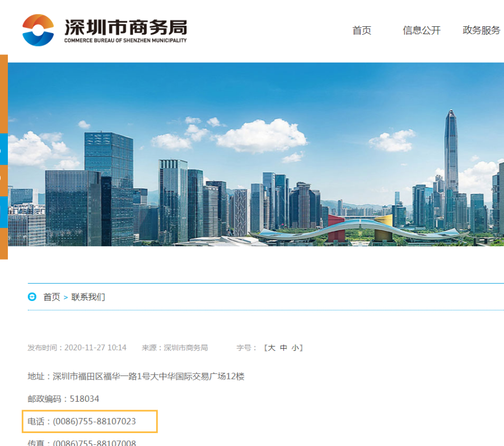
Task: Click the blue breadcrumb arrow icon
Action: [31, 297]
